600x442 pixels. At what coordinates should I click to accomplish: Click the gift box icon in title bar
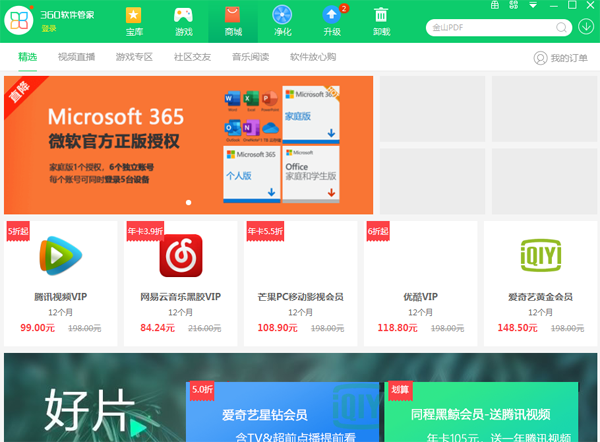[495, 5]
